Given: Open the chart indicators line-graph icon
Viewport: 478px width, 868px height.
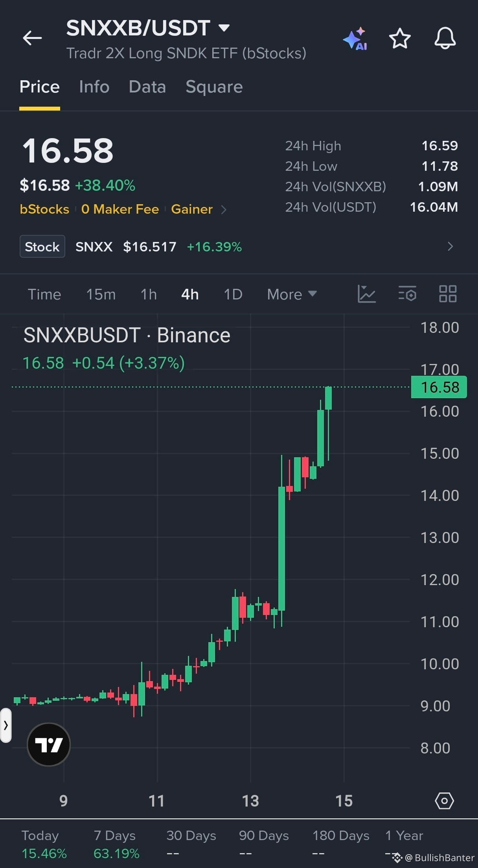Looking at the screenshot, I should point(366,294).
